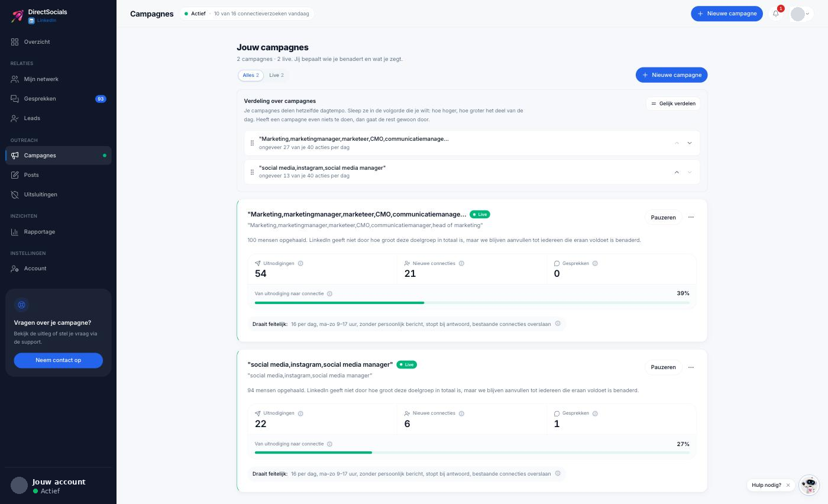The height and width of the screenshot is (504, 828).
Task: Click Nieuwe campagne below Jouw campagnes
Action: click(671, 75)
